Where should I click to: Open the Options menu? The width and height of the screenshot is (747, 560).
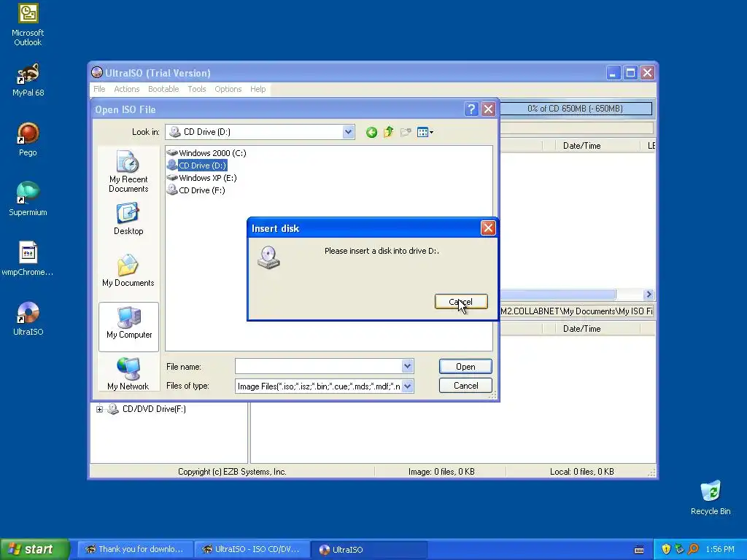pos(228,89)
